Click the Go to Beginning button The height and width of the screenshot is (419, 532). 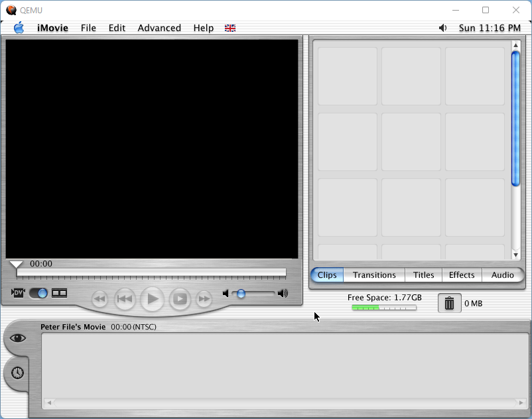coord(125,300)
